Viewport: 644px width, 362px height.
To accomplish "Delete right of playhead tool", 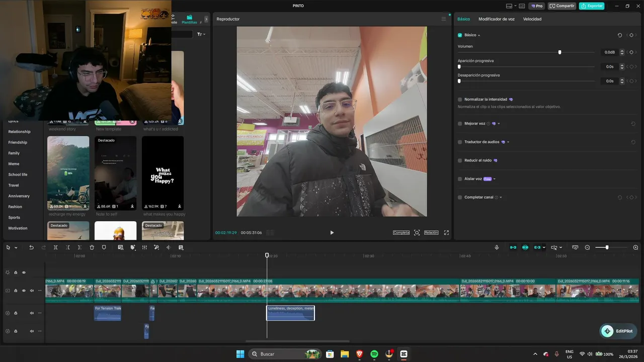I will coord(79,247).
